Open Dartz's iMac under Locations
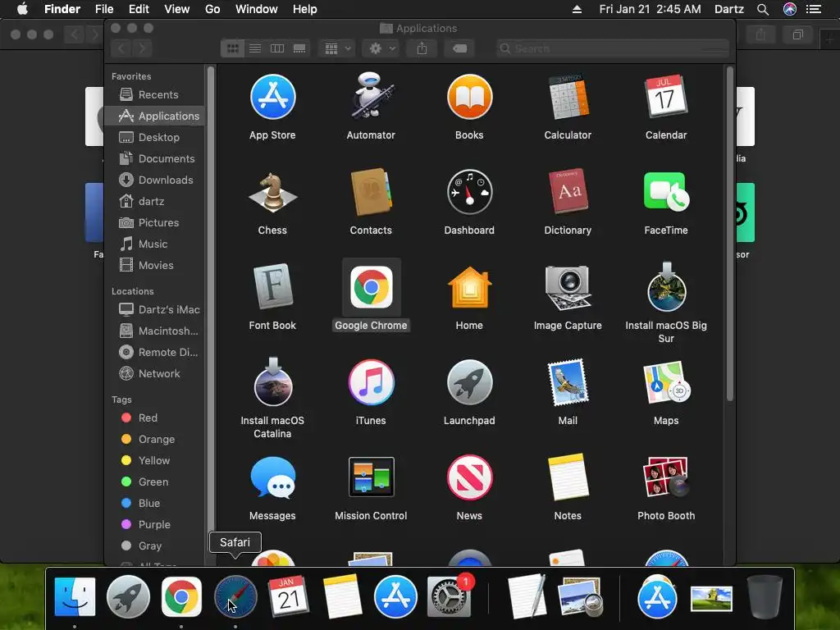Viewport: 840px width, 630px height. [154, 309]
